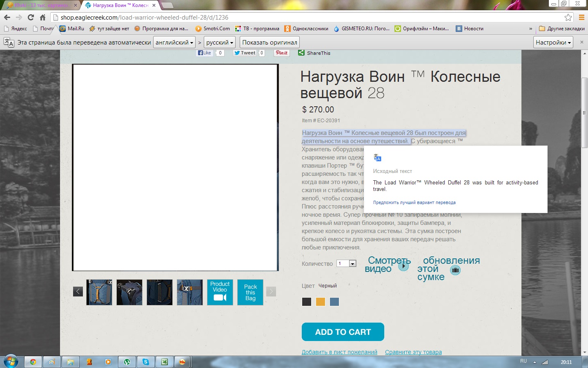This screenshot has width=588, height=368.
Task: Open 1C from the taskbar
Action: 182,362
